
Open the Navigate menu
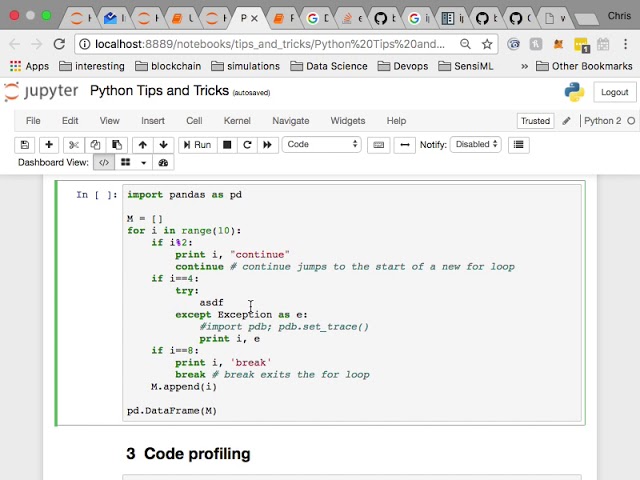(x=291, y=121)
